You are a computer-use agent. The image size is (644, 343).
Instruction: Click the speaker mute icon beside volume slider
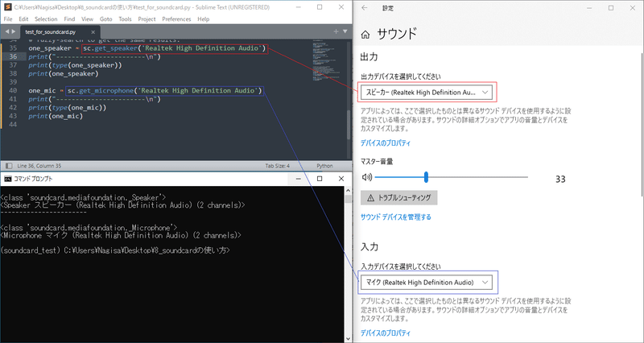click(366, 177)
